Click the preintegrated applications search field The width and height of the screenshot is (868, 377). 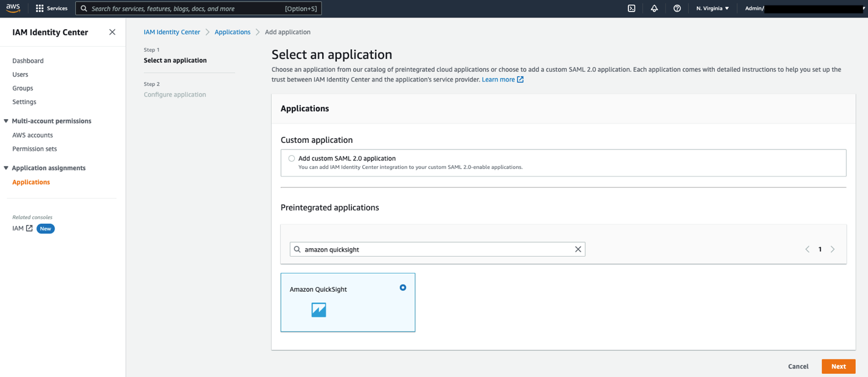click(438, 249)
